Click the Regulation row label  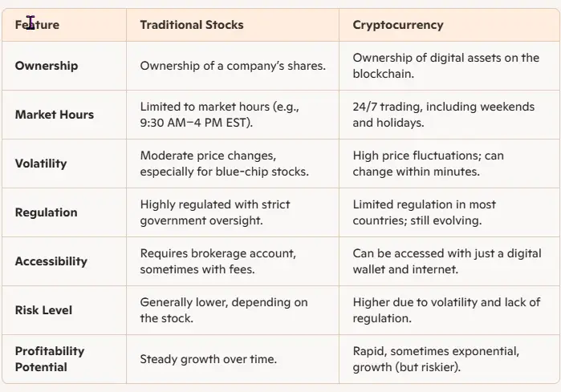(46, 212)
